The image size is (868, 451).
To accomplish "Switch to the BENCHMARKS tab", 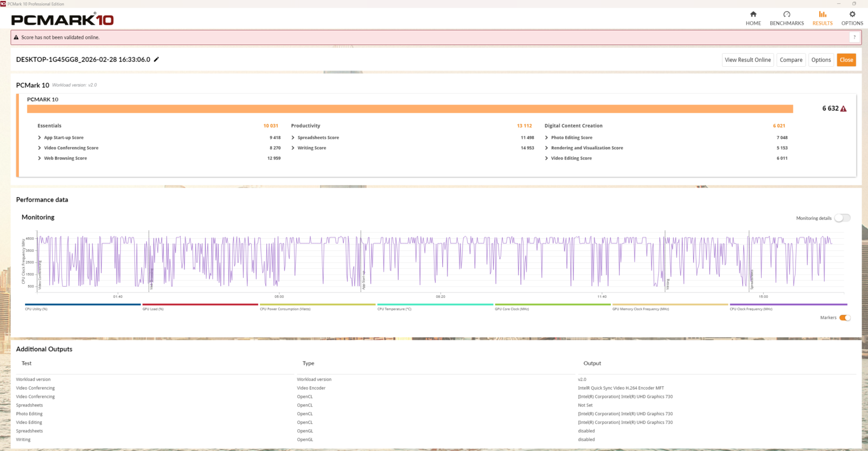I will (x=787, y=23).
